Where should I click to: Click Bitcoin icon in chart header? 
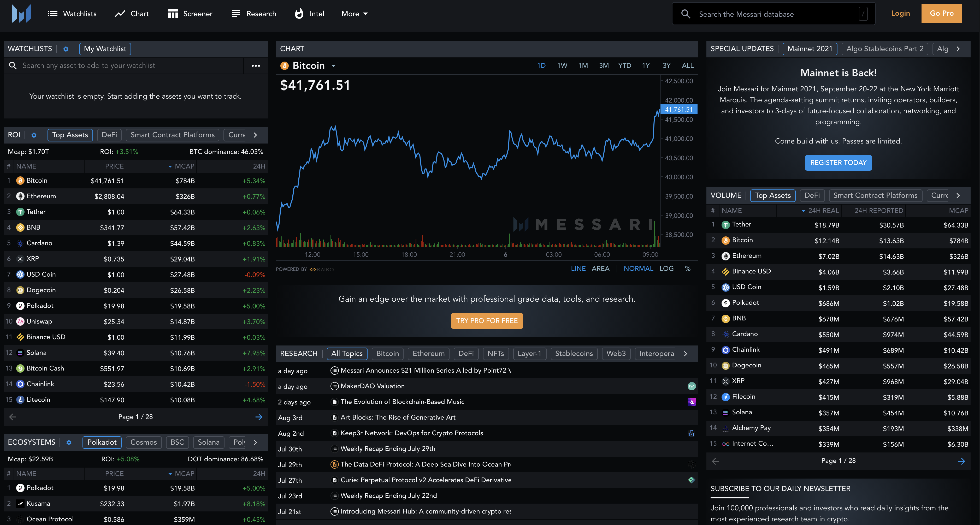pyautogui.click(x=284, y=66)
